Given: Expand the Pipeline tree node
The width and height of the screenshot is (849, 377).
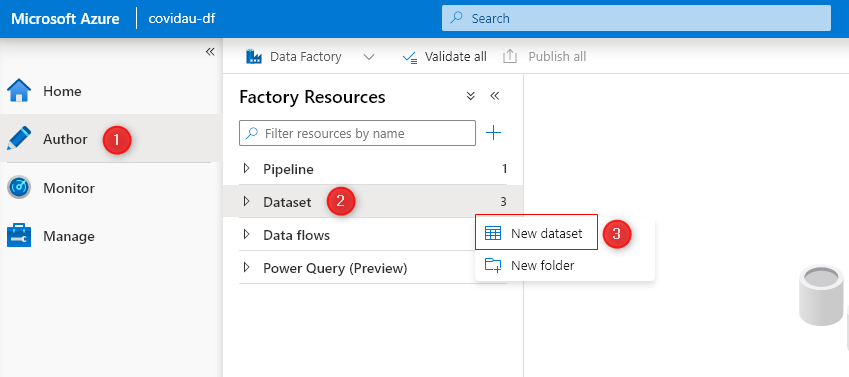Looking at the screenshot, I should (x=247, y=168).
